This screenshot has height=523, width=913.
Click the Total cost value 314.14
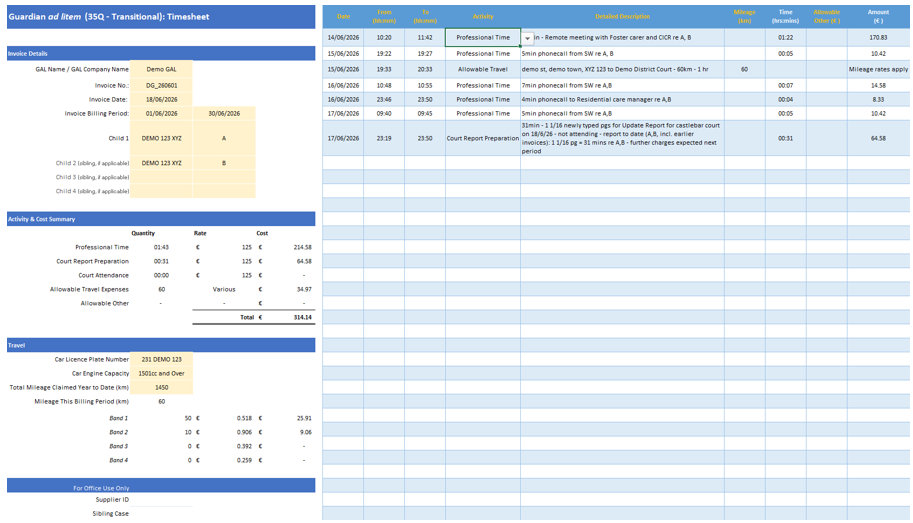[303, 317]
